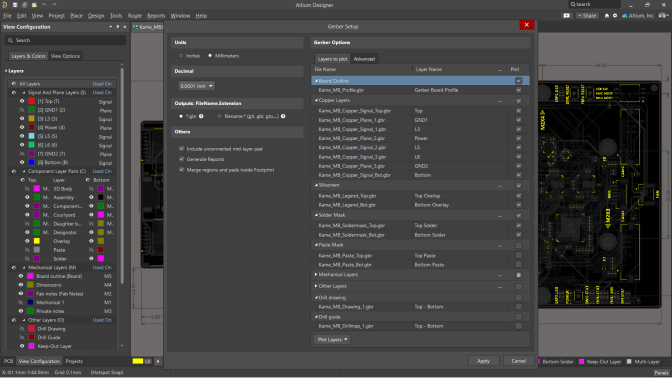This screenshot has width=672, height=378.
Task: Click the Save icon in title bar
Action: click(15, 5)
